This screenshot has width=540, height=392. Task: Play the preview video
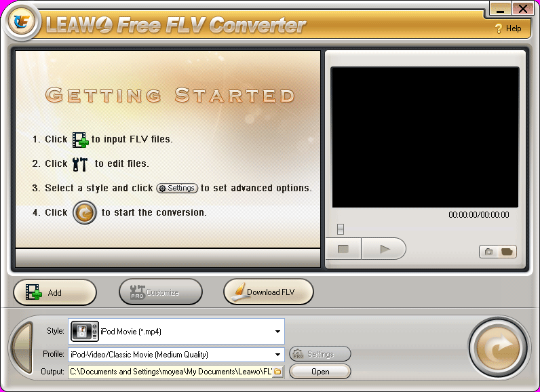click(384, 249)
